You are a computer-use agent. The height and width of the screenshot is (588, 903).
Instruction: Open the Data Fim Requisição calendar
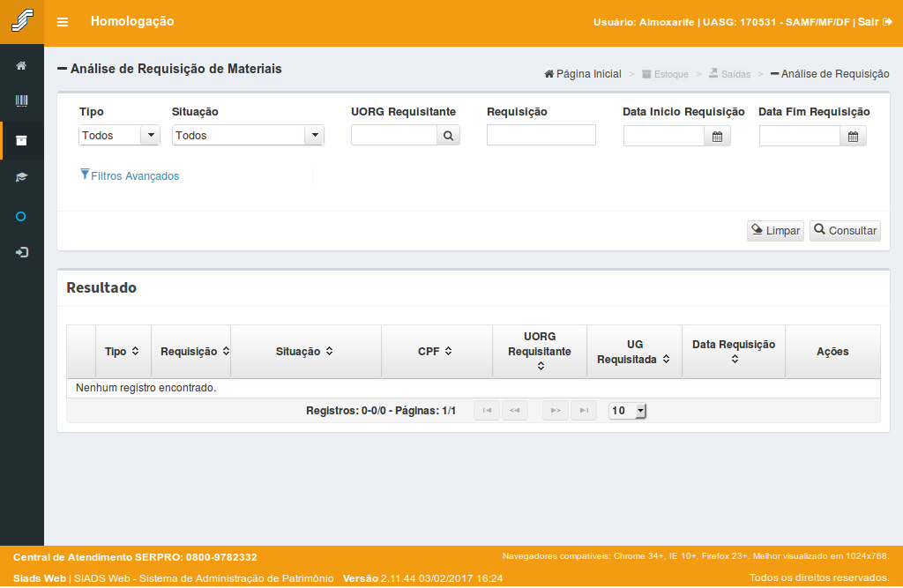(x=853, y=137)
